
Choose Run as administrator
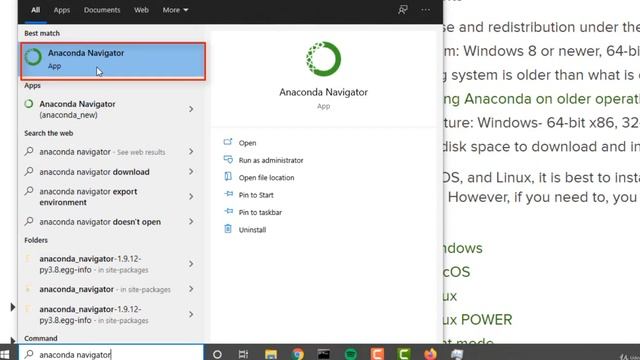pos(271,160)
